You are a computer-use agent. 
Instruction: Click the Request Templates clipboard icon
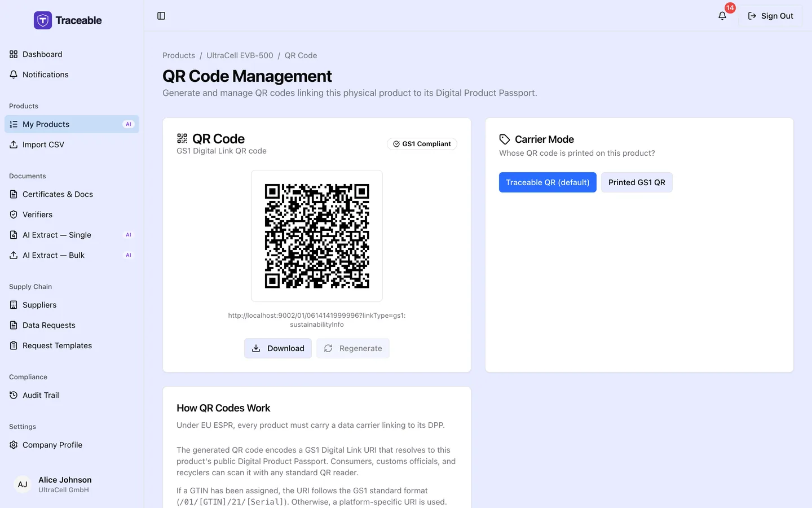click(14, 345)
